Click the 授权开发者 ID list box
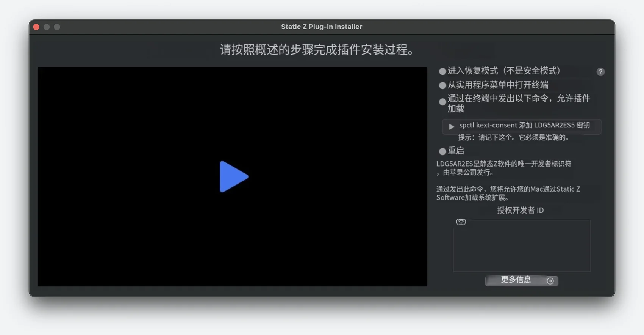 (522, 245)
